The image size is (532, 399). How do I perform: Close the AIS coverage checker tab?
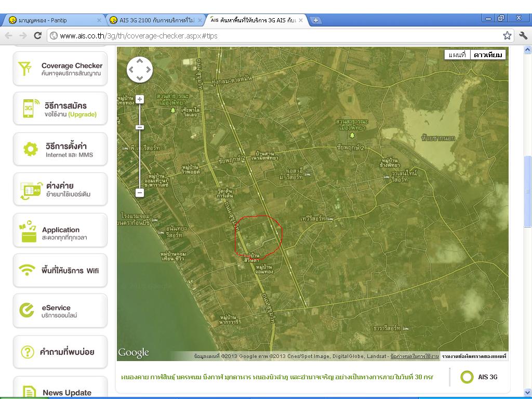pos(301,20)
